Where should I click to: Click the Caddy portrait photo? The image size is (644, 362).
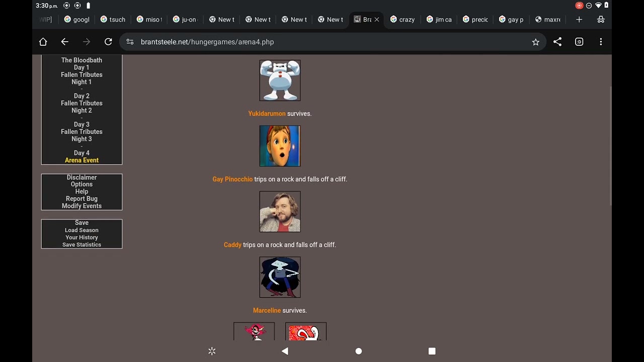[280, 212]
